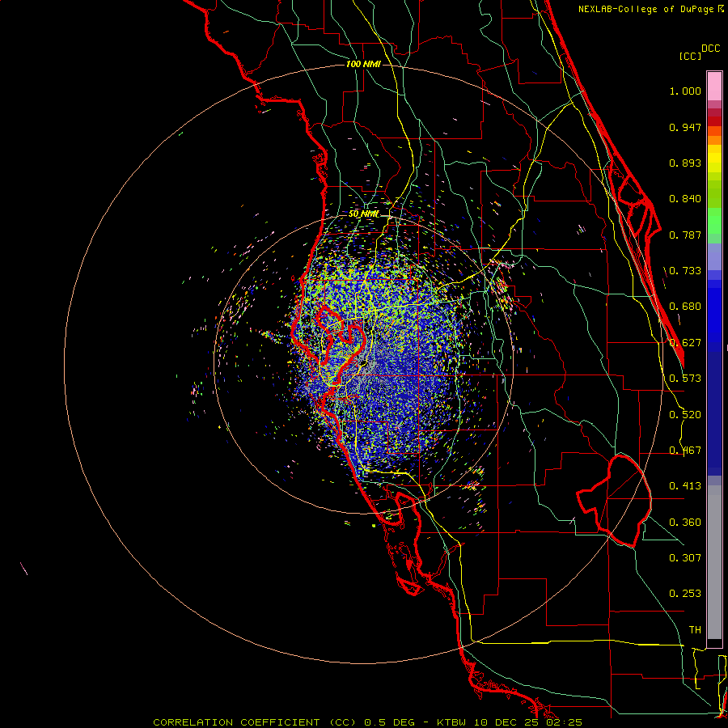Click the radar site at the center of the echoes
This screenshot has width=728, height=728.
(364, 364)
